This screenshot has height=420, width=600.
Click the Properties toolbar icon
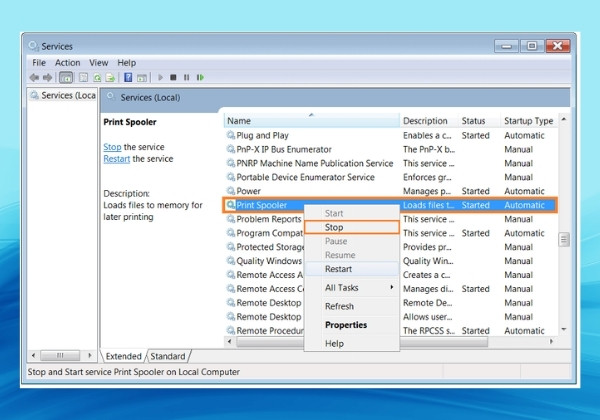[x=83, y=78]
